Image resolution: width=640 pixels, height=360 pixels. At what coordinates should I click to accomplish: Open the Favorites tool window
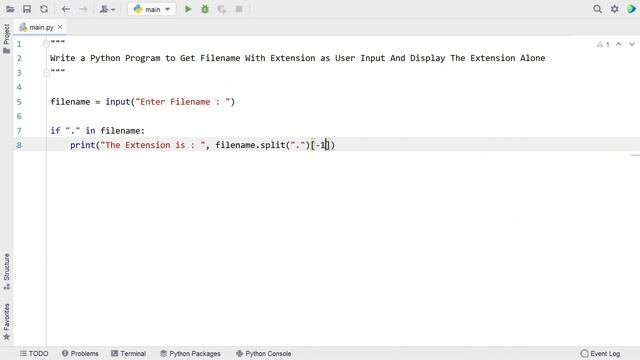(x=7, y=322)
